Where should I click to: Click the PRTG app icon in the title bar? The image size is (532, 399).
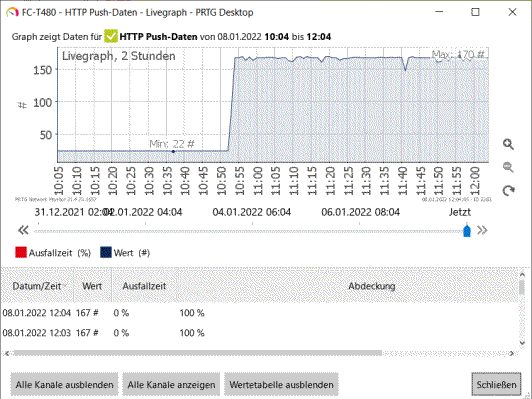[12, 13]
